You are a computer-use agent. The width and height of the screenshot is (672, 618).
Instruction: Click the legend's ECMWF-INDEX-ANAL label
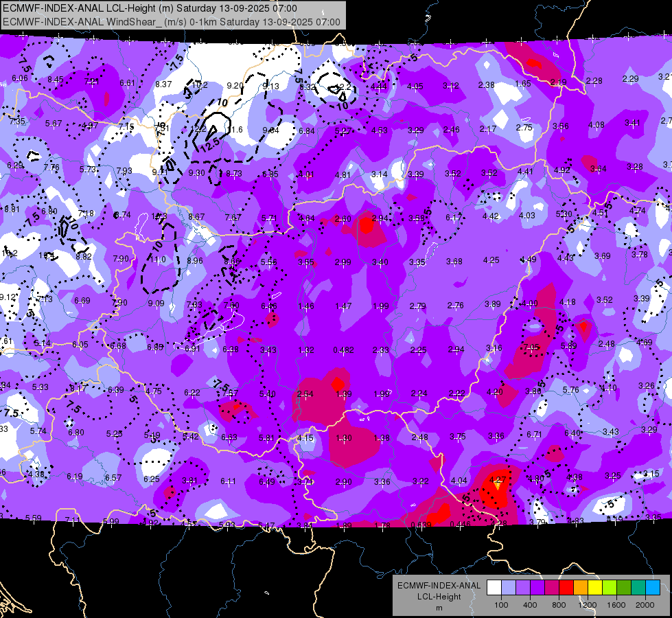click(439, 586)
